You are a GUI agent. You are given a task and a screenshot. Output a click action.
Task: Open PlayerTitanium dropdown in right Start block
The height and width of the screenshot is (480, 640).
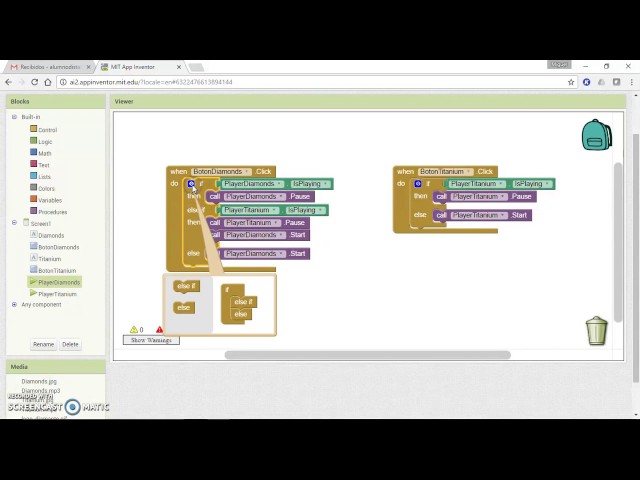tap(479, 215)
